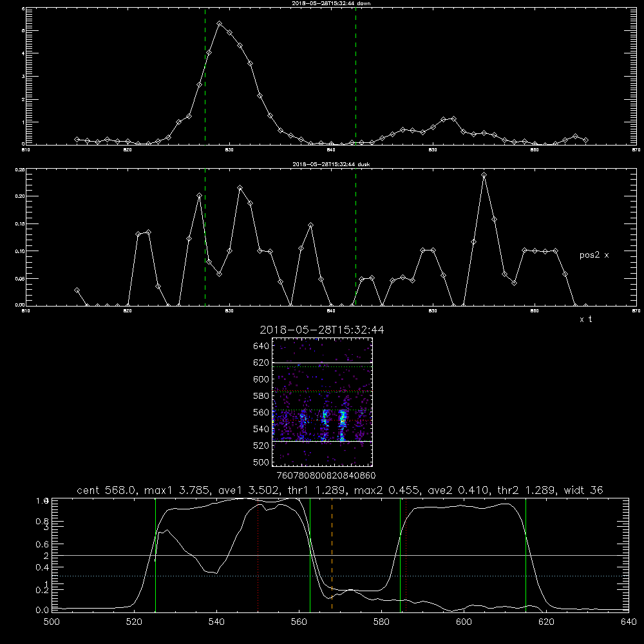The height and width of the screenshot is (644, 644).
Task: Click the 560 label on bottom plot x-axis
Action: 299,622
